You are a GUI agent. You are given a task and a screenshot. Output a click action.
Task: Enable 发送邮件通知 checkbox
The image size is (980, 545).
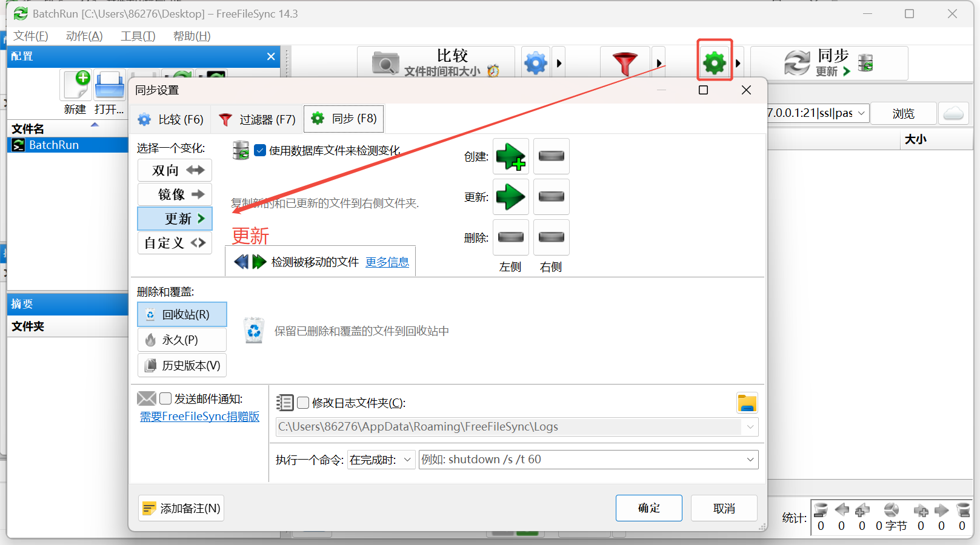[165, 398]
